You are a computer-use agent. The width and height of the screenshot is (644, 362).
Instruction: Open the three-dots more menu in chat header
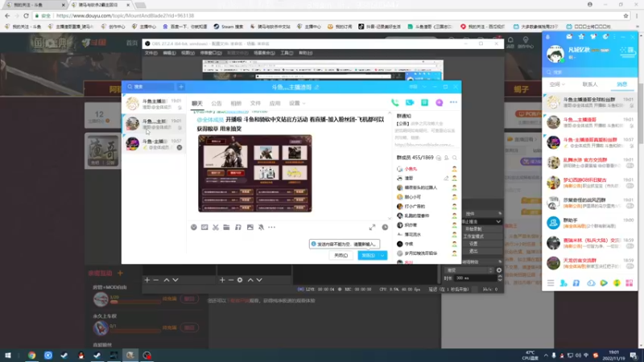pos(453,103)
